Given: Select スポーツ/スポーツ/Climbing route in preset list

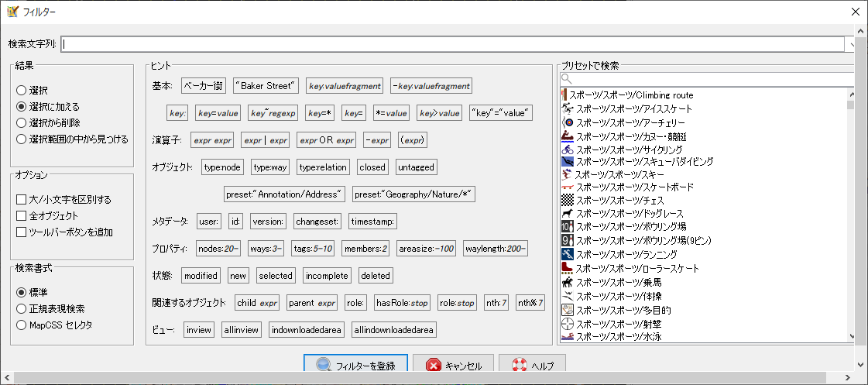Looking at the screenshot, I should (x=630, y=95).
